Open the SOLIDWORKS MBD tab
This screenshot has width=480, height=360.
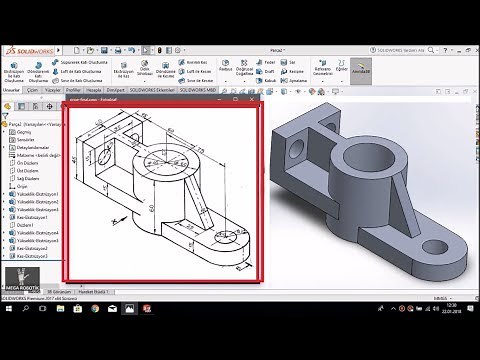[198, 90]
